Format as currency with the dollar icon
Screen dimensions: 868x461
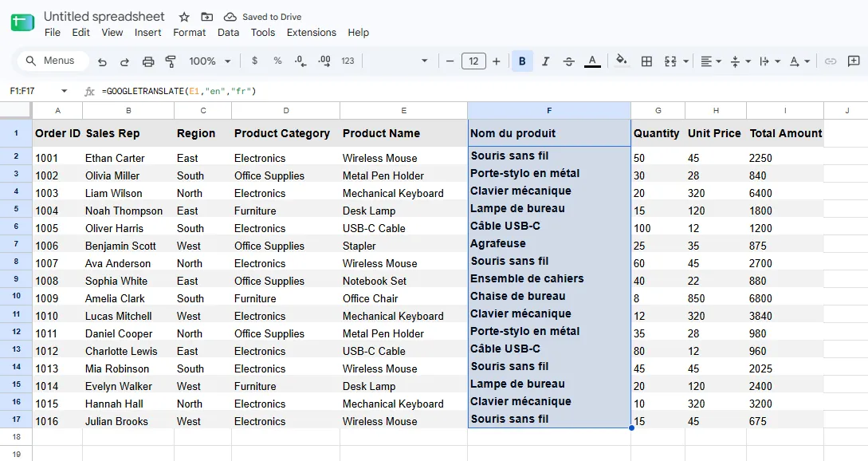[x=254, y=61]
